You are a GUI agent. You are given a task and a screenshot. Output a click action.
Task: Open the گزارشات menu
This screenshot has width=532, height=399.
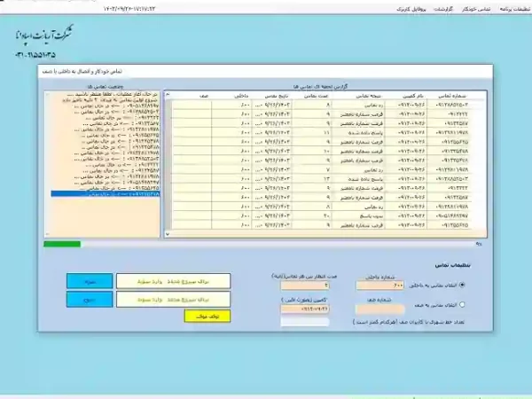443,9
